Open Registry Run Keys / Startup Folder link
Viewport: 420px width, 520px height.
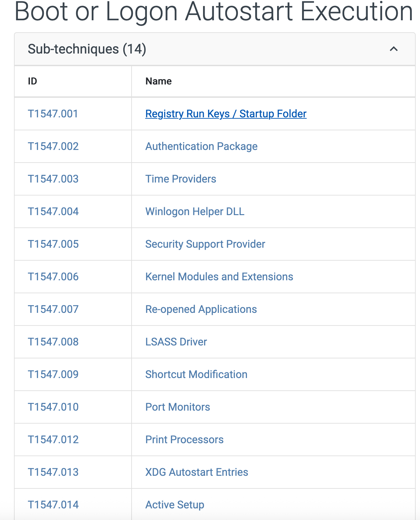(x=226, y=114)
